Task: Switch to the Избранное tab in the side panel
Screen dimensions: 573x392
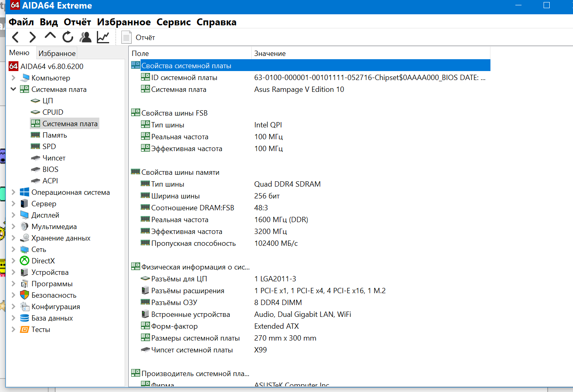Action: 57,53
